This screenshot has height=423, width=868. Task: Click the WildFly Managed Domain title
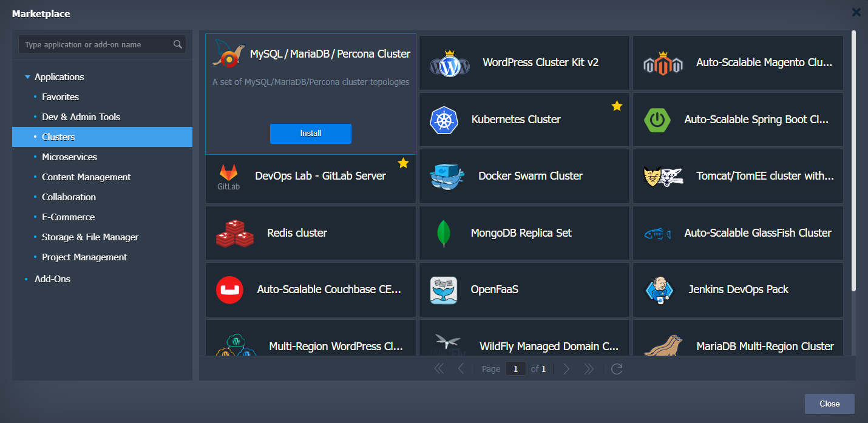(x=549, y=347)
